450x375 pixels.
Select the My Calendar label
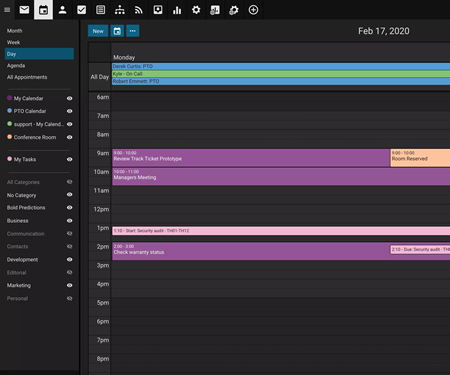tap(28, 98)
